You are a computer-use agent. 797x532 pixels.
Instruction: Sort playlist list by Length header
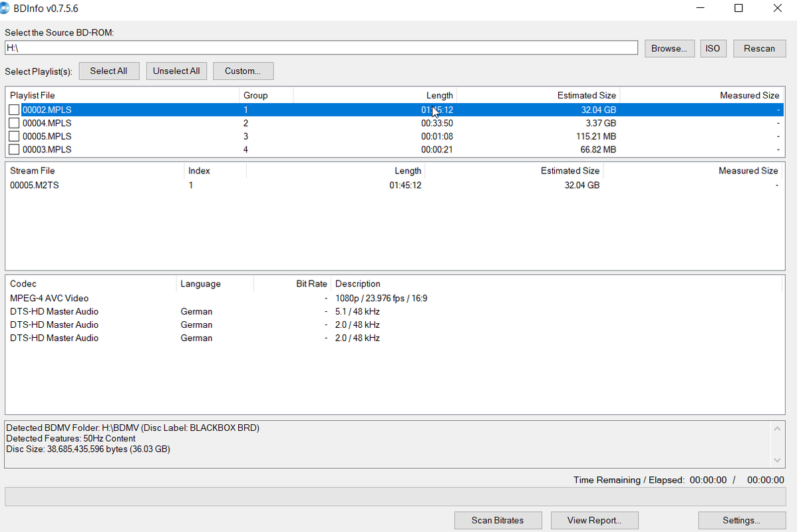375,95
